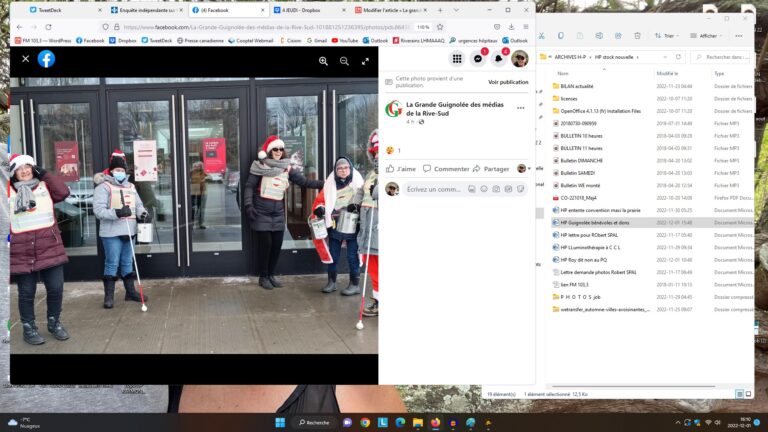Open the Facebook apps grid menu
The height and width of the screenshot is (432, 768).
point(457,59)
